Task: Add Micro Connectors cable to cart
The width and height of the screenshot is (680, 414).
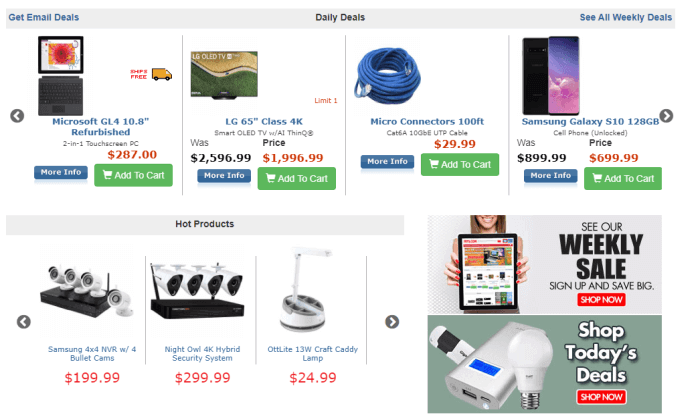Action: coord(460,165)
